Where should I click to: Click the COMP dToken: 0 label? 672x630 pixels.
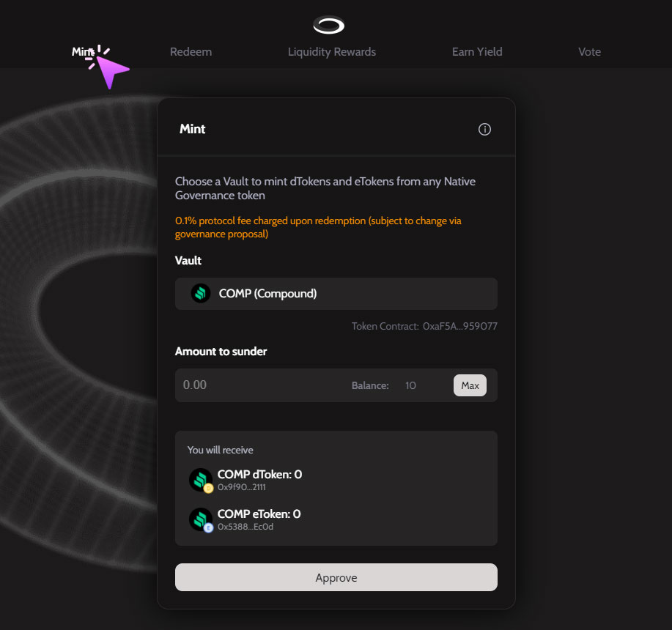pyautogui.click(x=259, y=475)
